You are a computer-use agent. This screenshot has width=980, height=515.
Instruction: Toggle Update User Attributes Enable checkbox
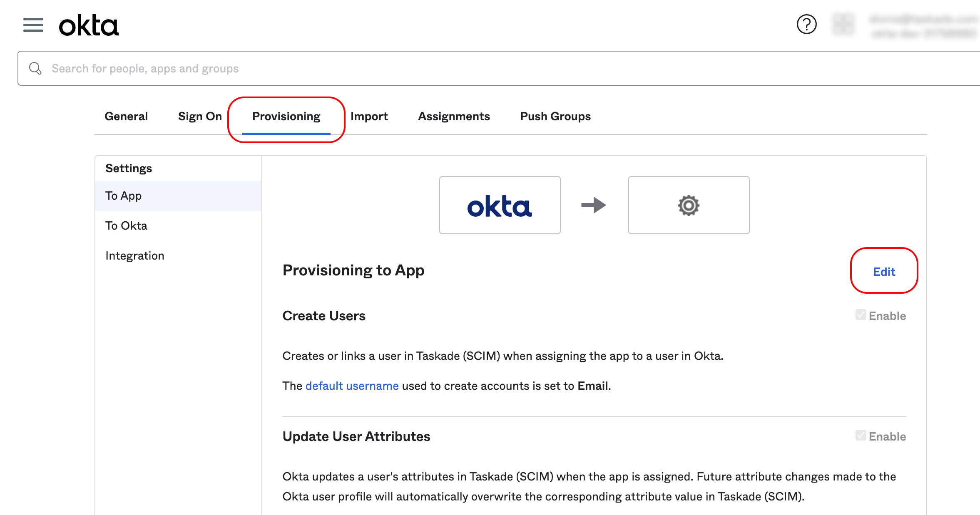pos(861,436)
